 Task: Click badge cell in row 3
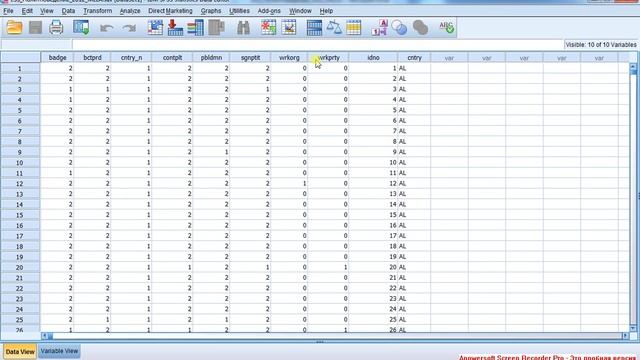(x=57, y=89)
